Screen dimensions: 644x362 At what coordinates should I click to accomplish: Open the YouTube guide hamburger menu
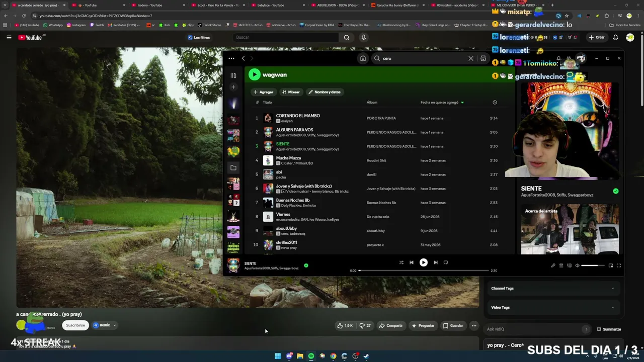pos(9,37)
